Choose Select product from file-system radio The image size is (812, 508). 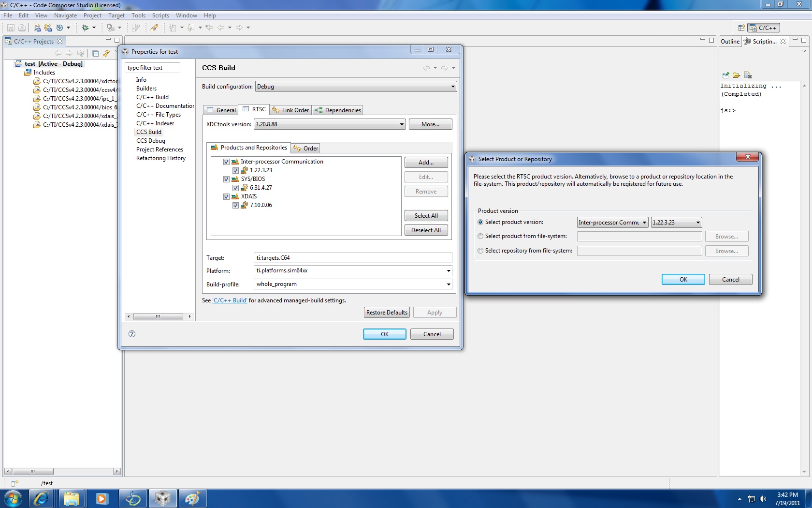coord(480,236)
